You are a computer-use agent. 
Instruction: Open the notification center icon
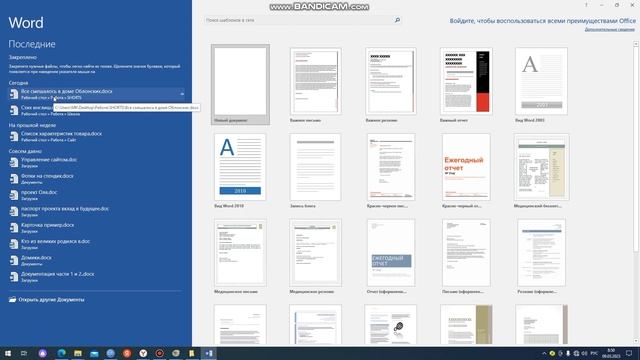(x=629, y=353)
